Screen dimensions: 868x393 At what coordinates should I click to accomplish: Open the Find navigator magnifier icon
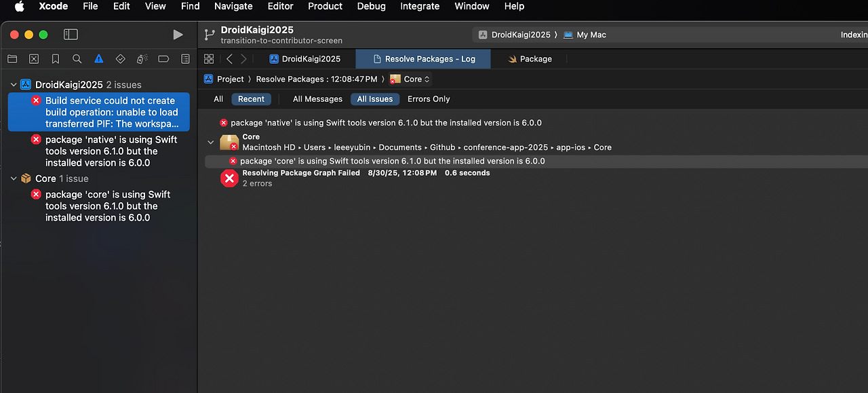point(77,59)
